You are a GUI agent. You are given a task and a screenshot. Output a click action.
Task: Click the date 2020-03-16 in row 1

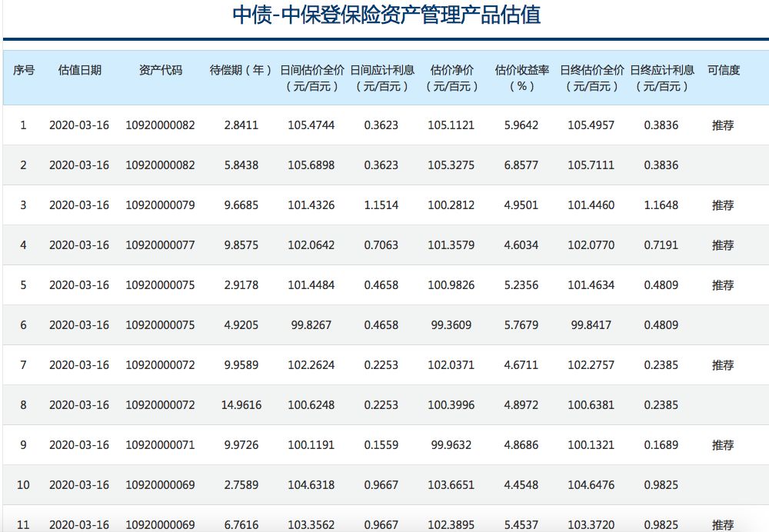coord(79,125)
